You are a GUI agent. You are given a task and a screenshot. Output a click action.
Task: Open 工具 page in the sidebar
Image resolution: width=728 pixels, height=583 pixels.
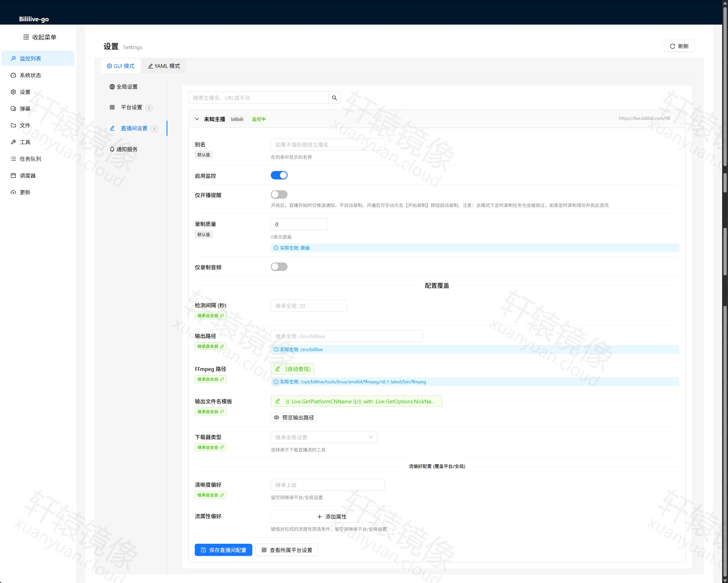coord(38,142)
